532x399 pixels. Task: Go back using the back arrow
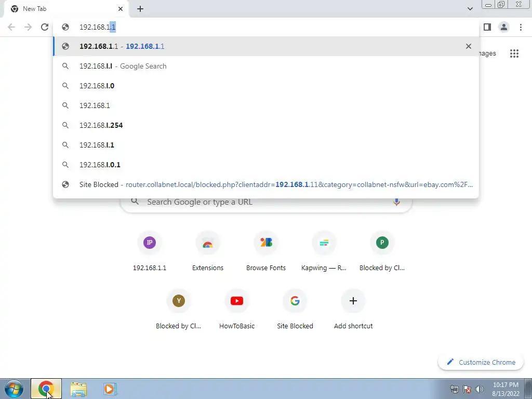pos(11,27)
